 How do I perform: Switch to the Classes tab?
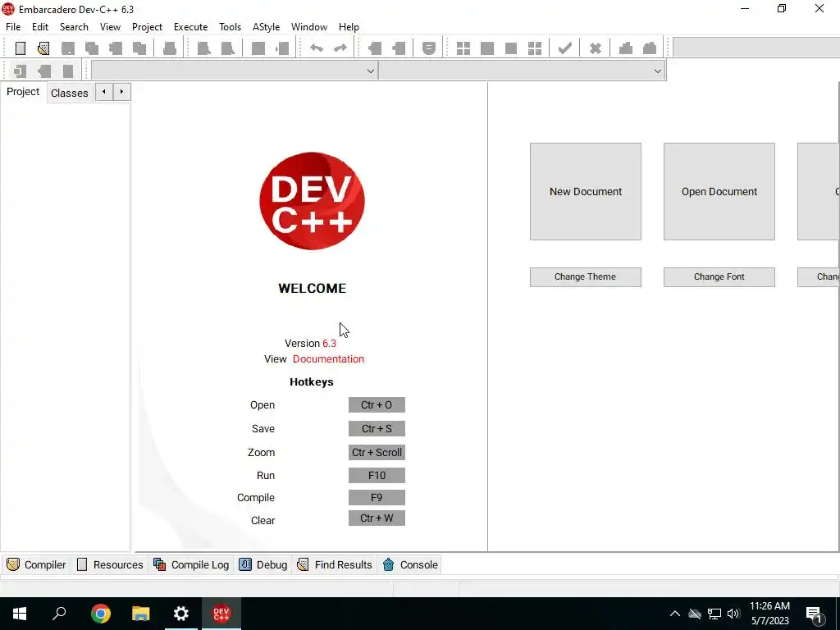click(x=70, y=93)
